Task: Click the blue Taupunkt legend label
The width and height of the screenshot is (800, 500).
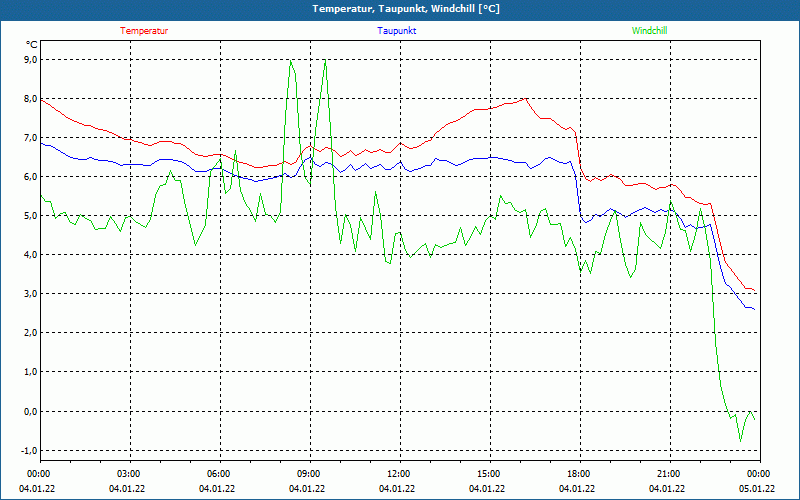Action: click(x=396, y=31)
